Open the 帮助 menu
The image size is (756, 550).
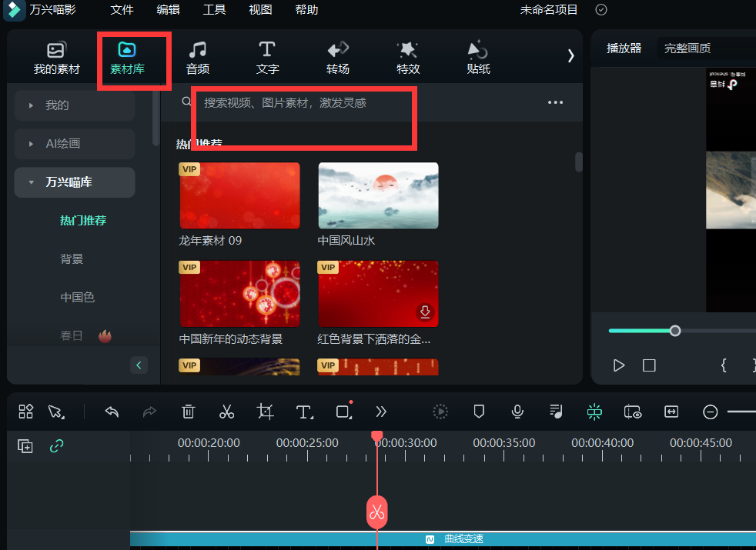click(306, 10)
